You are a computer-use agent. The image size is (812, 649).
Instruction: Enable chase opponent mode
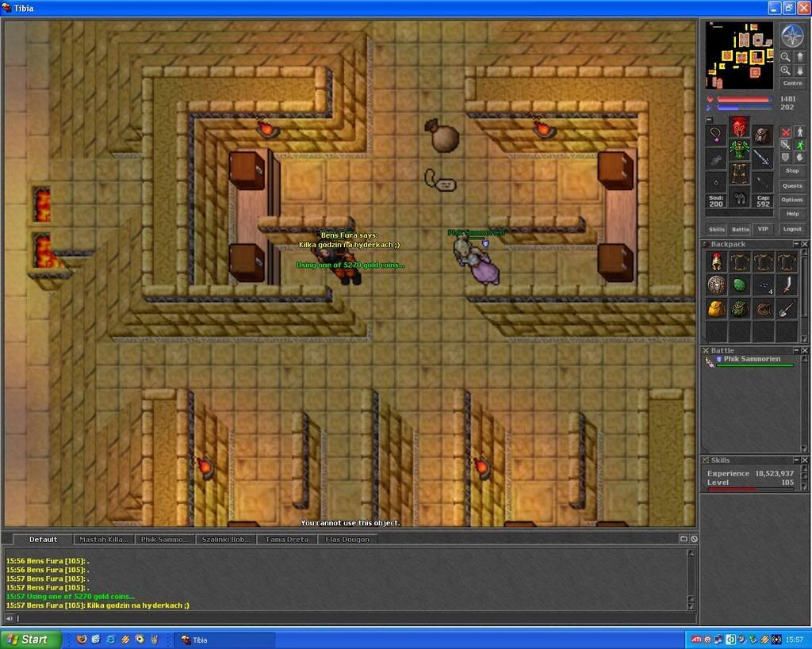(800, 144)
